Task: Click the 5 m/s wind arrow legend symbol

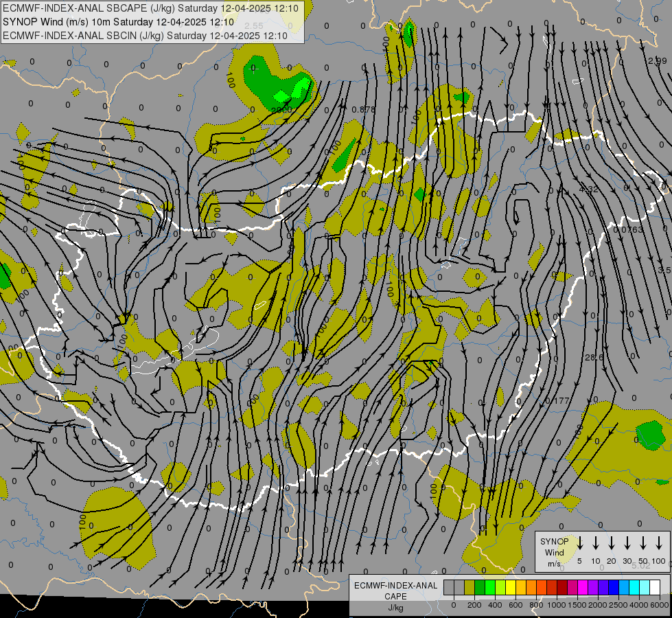Action: (580, 543)
